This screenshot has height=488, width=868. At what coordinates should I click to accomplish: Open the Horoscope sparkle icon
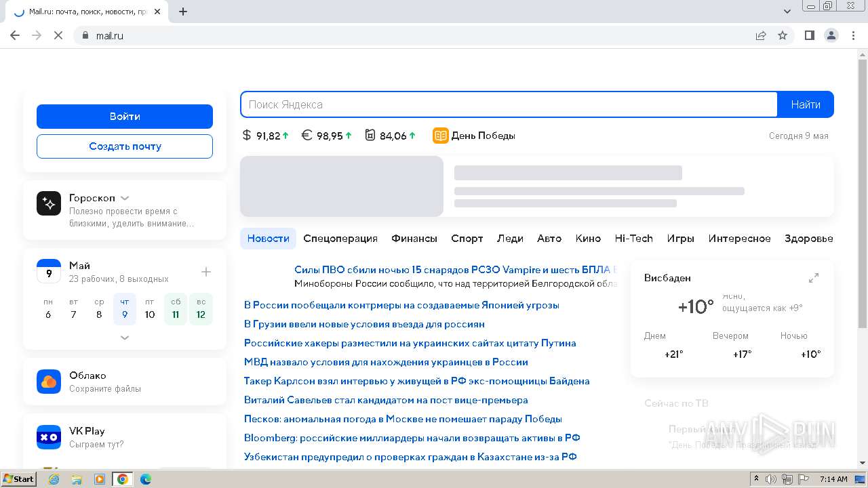pyautogui.click(x=49, y=203)
